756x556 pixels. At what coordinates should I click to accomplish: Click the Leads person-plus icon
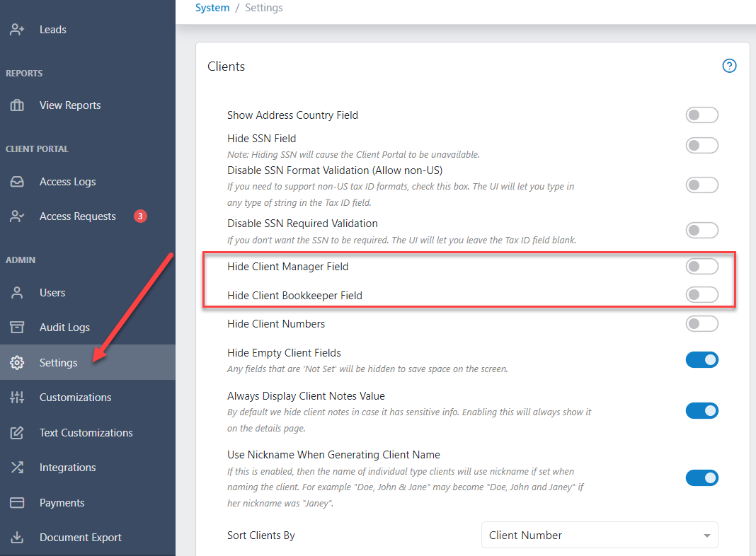17,30
